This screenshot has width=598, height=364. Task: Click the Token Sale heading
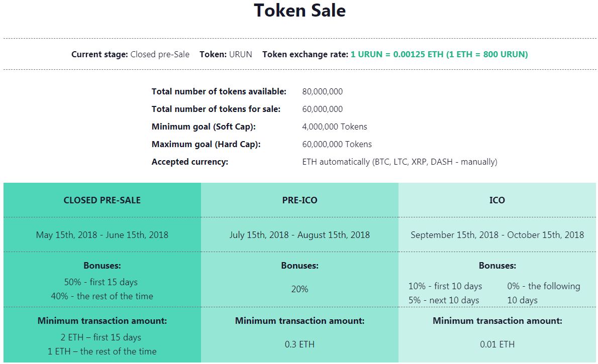(x=300, y=11)
